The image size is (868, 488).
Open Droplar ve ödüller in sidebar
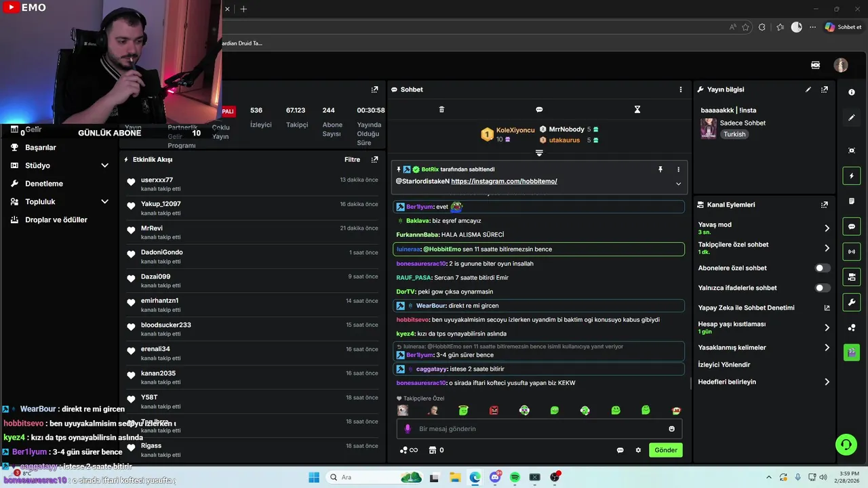pos(56,220)
